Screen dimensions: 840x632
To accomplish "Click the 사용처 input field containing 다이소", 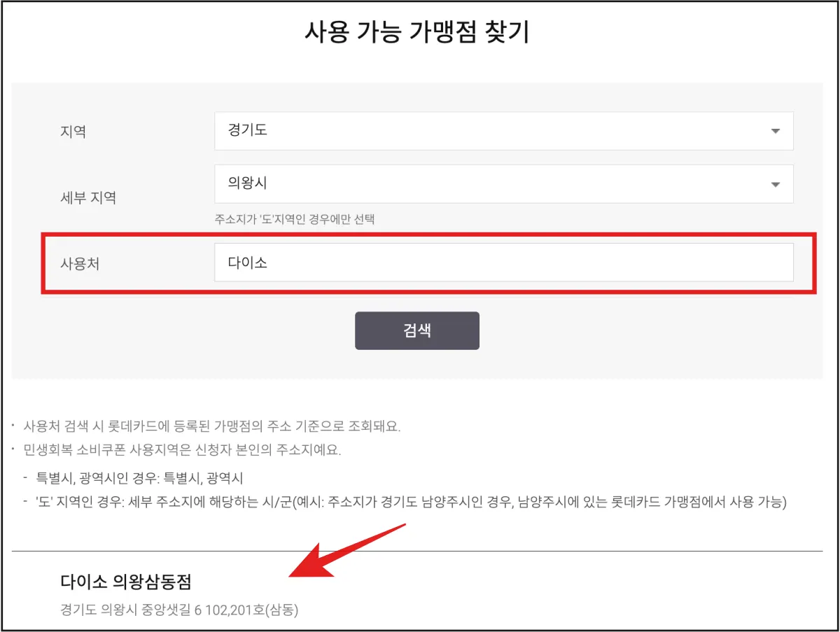I will point(504,262).
